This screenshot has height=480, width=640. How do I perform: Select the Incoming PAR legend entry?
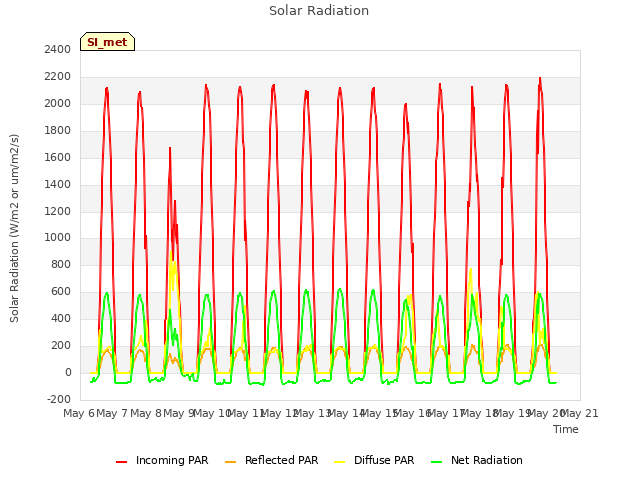[162, 460]
